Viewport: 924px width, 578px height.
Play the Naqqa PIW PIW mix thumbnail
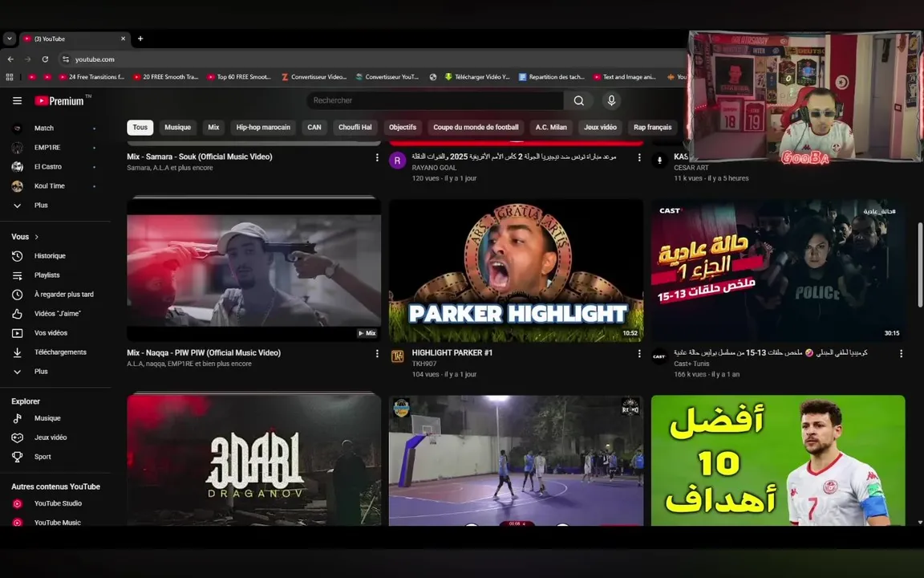click(x=254, y=269)
